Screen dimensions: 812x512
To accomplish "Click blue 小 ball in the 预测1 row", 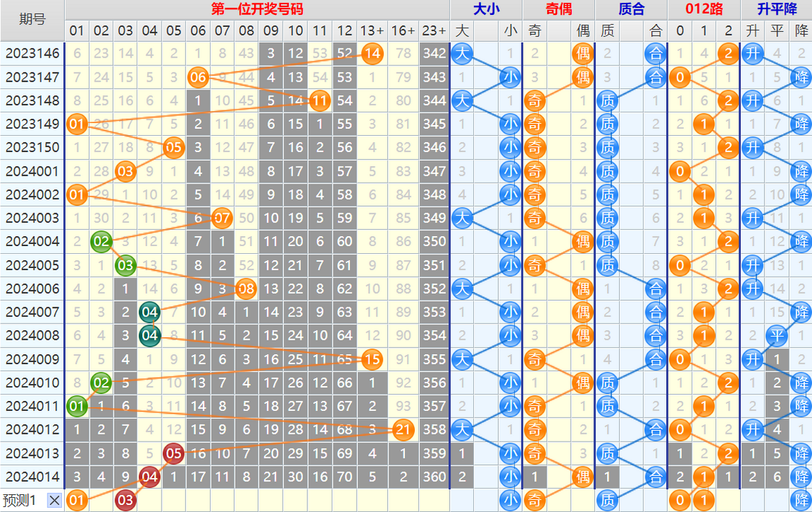I will pos(510,500).
